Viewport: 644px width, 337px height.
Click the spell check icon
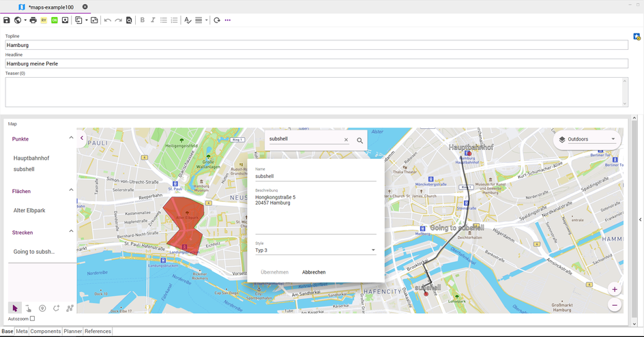click(x=188, y=20)
